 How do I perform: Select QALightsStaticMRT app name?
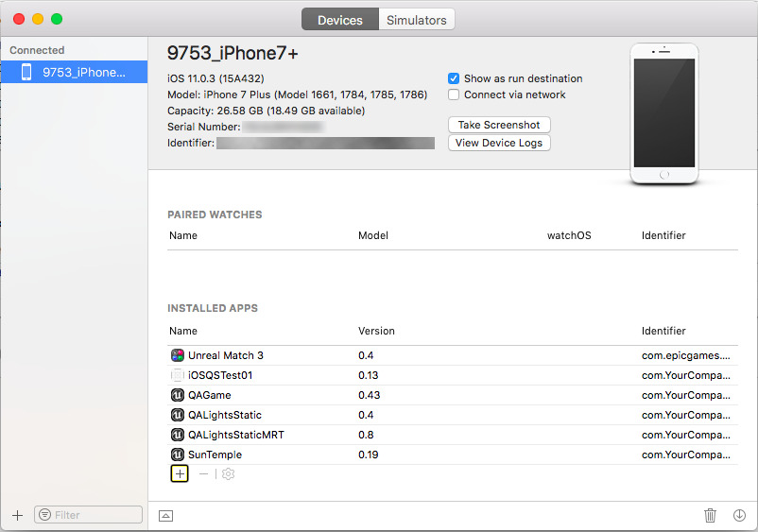coord(236,435)
